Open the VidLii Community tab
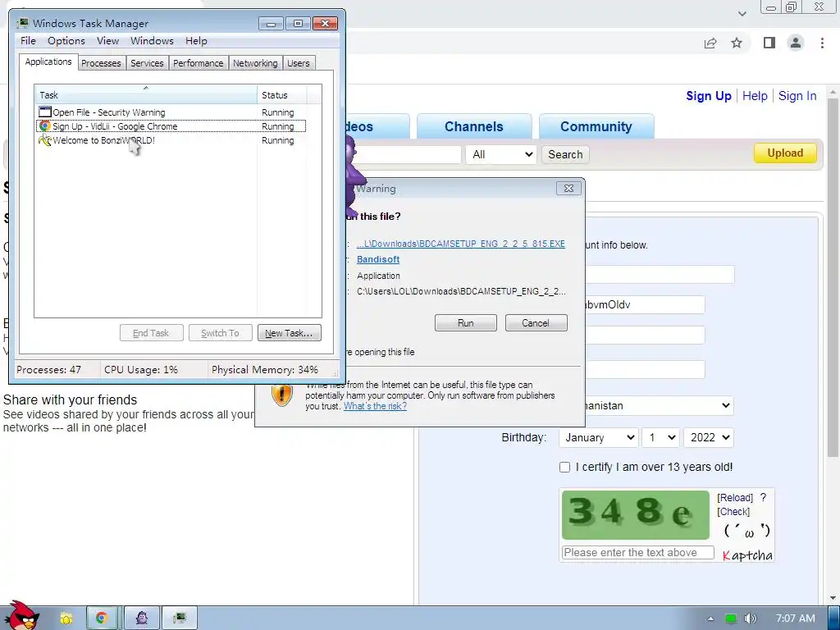This screenshot has width=840, height=630. pos(596,126)
